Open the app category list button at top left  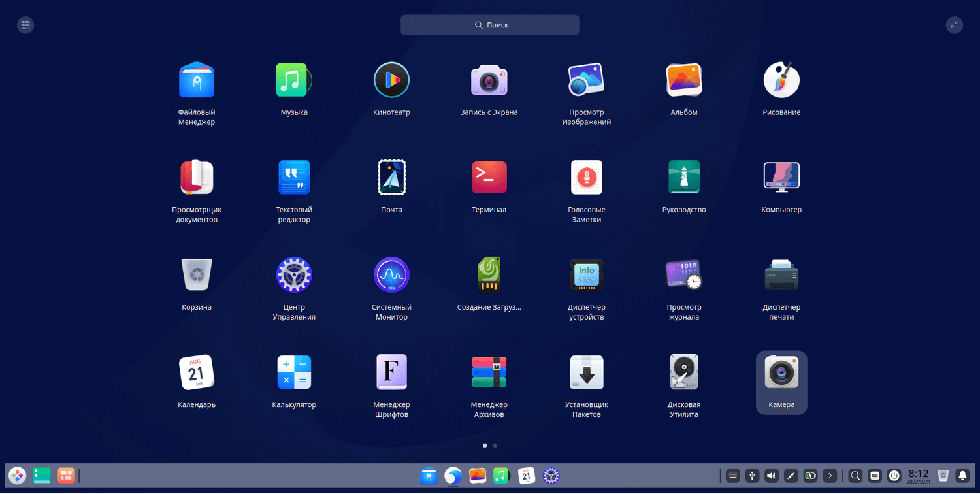(x=25, y=25)
